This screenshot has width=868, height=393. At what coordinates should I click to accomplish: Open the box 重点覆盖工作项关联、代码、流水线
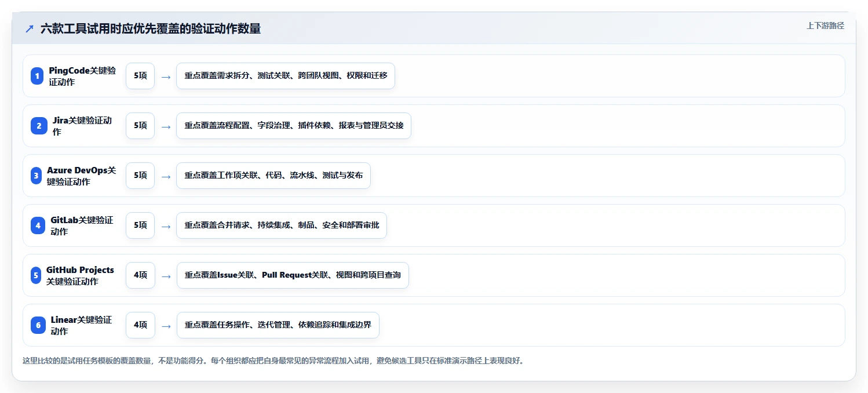coord(273,176)
